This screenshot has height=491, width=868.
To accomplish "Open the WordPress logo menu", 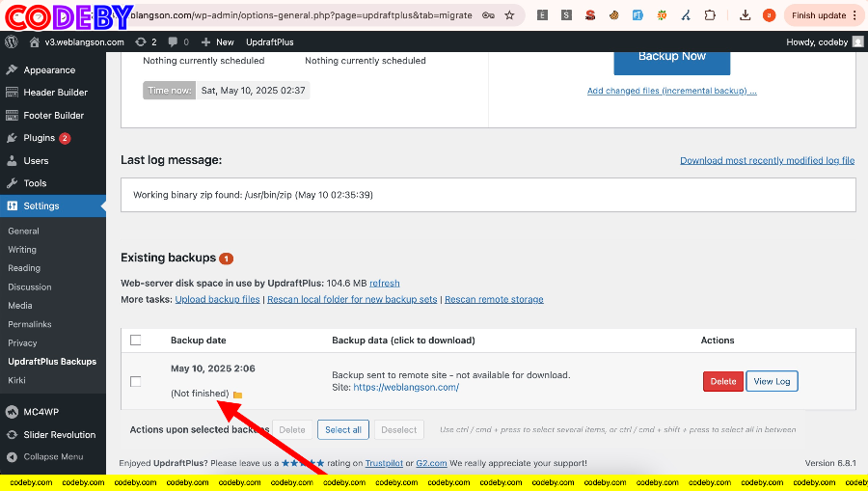I will pos(11,42).
